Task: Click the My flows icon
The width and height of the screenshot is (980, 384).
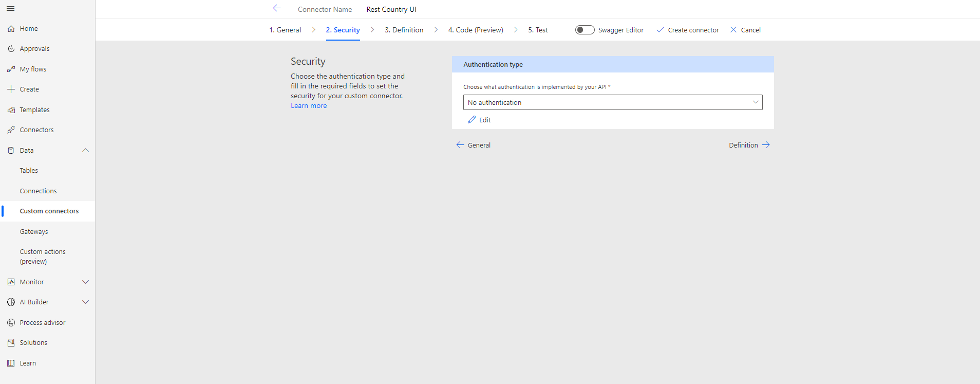Action: click(11, 69)
